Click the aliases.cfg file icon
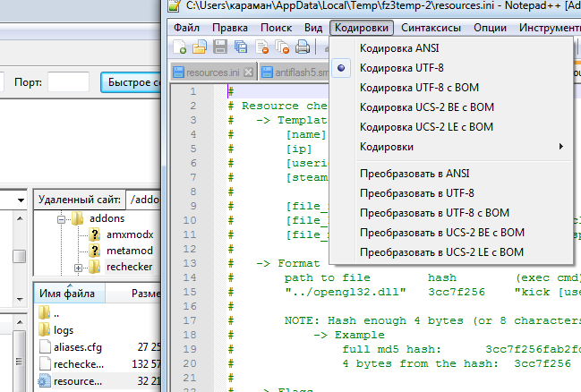The height and width of the screenshot is (392, 581). coord(45,346)
